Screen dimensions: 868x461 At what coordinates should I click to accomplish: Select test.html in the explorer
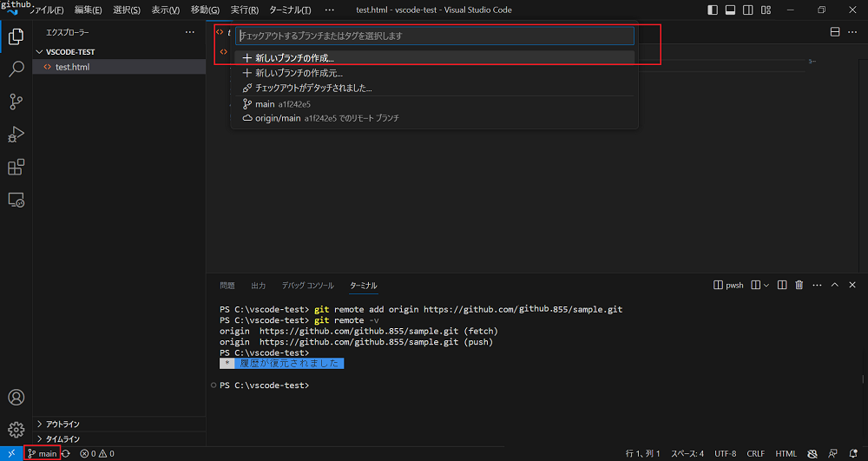72,67
